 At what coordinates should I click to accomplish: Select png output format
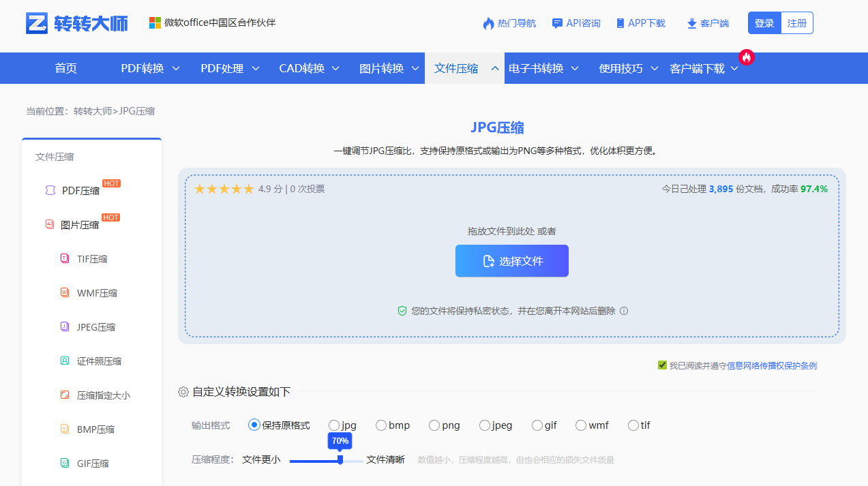(x=434, y=425)
